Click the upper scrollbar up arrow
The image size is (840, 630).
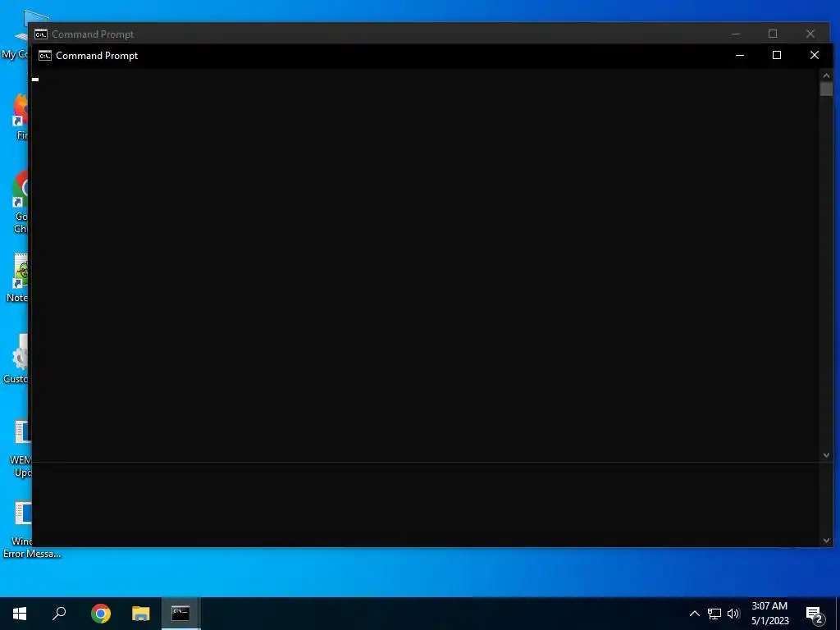click(x=826, y=75)
